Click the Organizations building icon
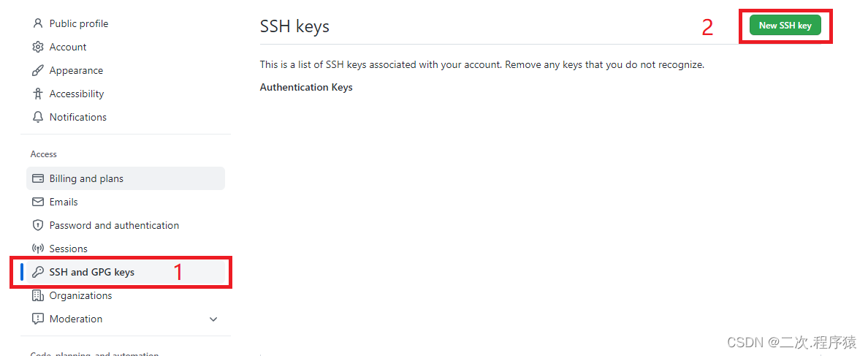The height and width of the screenshot is (356, 868). [38, 295]
